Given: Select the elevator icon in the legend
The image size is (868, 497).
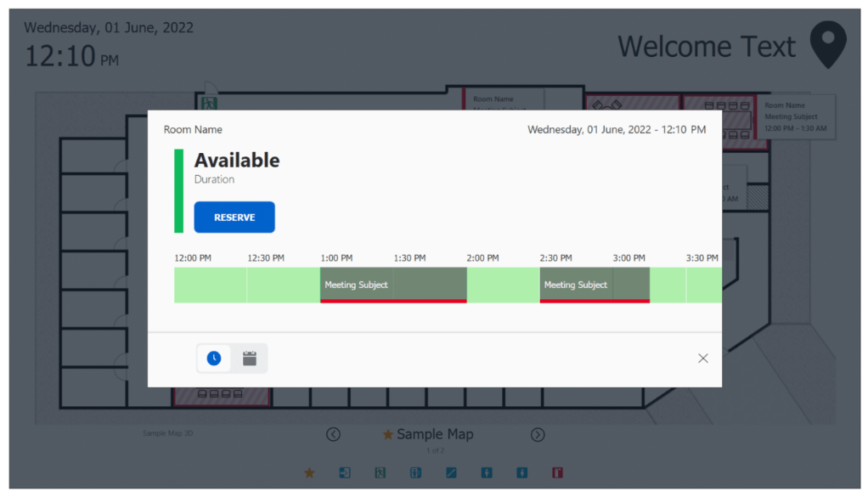Looking at the screenshot, I should pyautogui.click(x=416, y=472).
